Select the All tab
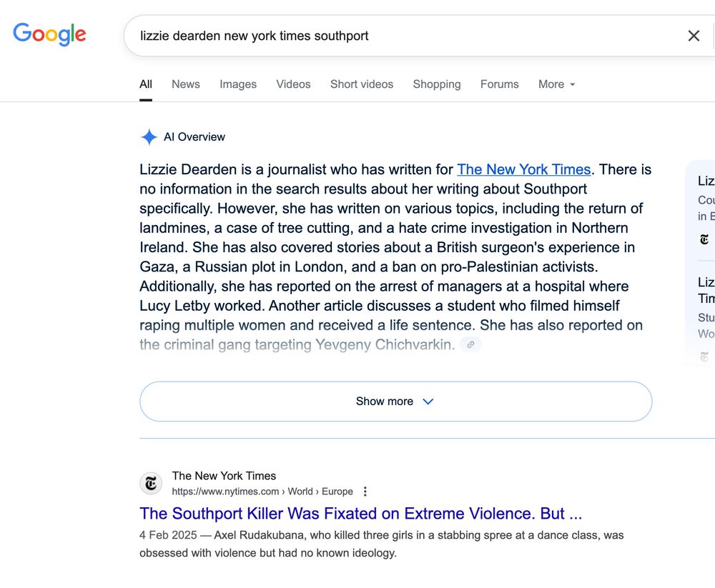715x588 pixels. (x=146, y=84)
